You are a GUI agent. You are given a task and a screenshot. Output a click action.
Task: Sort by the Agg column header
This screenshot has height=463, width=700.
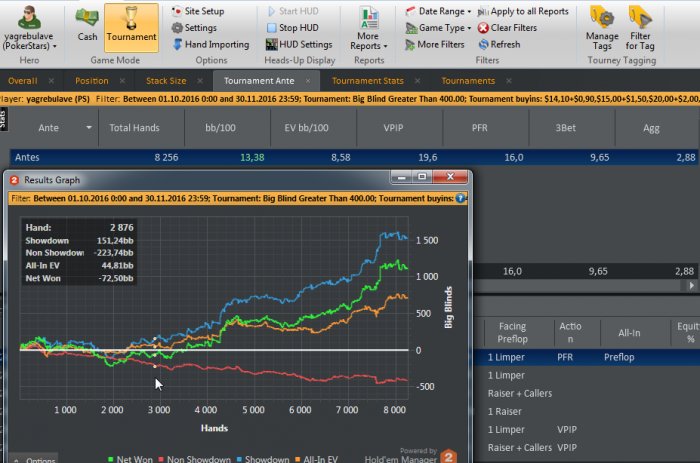pyautogui.click(x=658, y=128)
